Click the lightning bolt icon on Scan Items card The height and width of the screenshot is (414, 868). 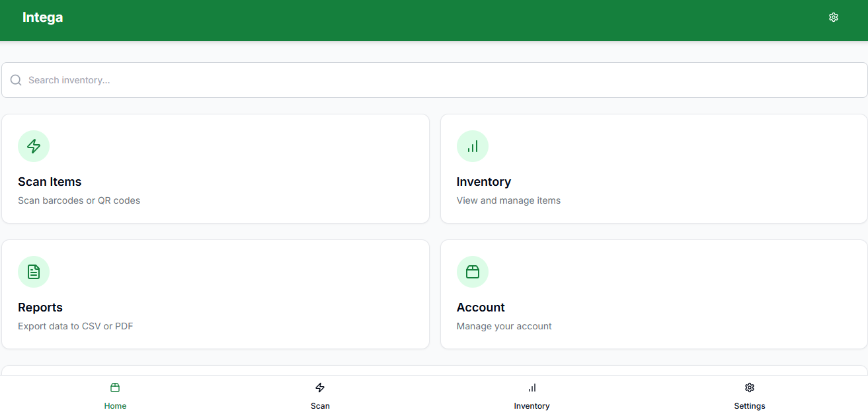(34, 146)
